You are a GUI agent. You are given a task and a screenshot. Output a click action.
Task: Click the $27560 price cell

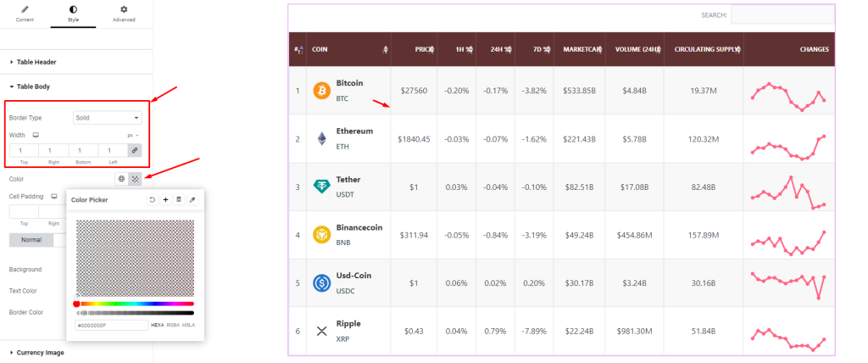pyautogui.click(x=414, y=91)
